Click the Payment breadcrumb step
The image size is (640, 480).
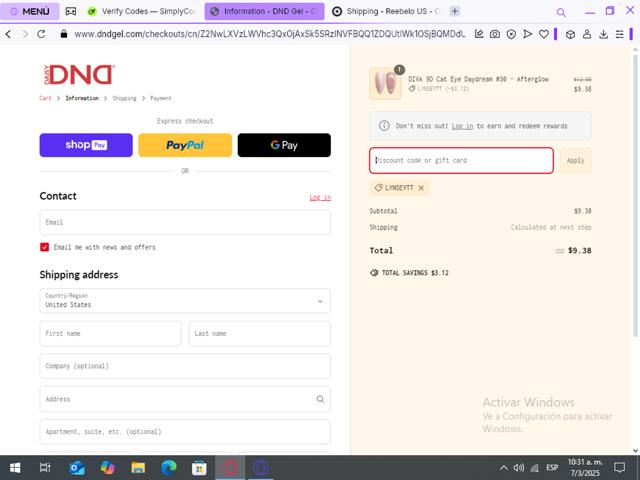tap(161, 98)
